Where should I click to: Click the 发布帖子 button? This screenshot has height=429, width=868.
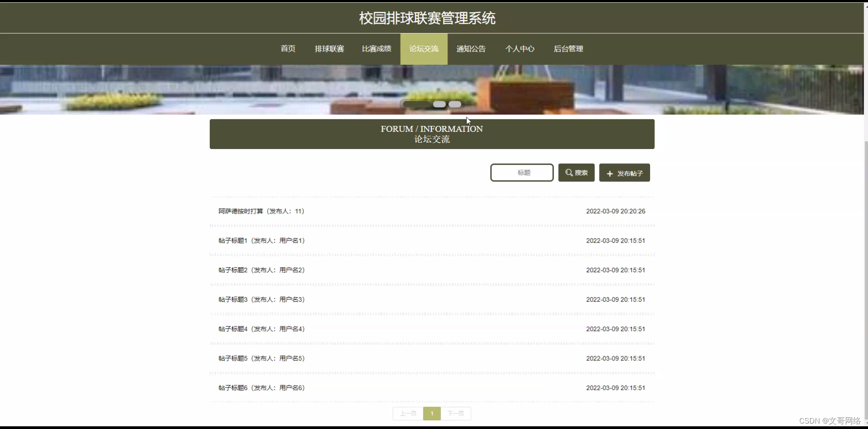click(x=624, y=173)
